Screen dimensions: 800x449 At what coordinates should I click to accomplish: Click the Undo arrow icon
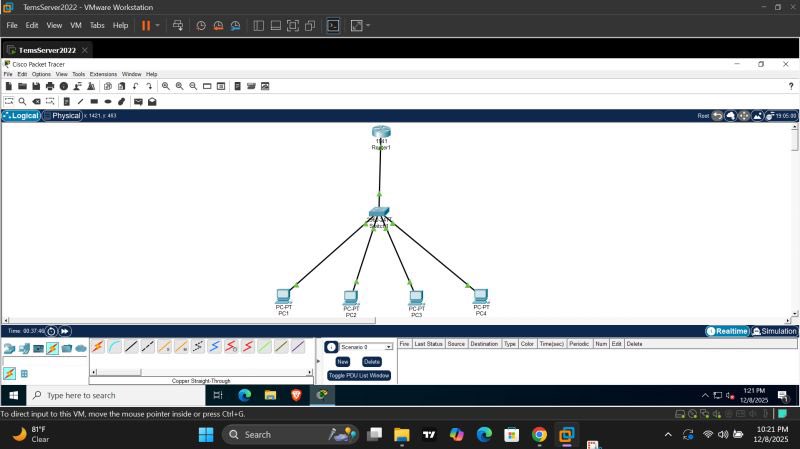[x=135, y=86]
